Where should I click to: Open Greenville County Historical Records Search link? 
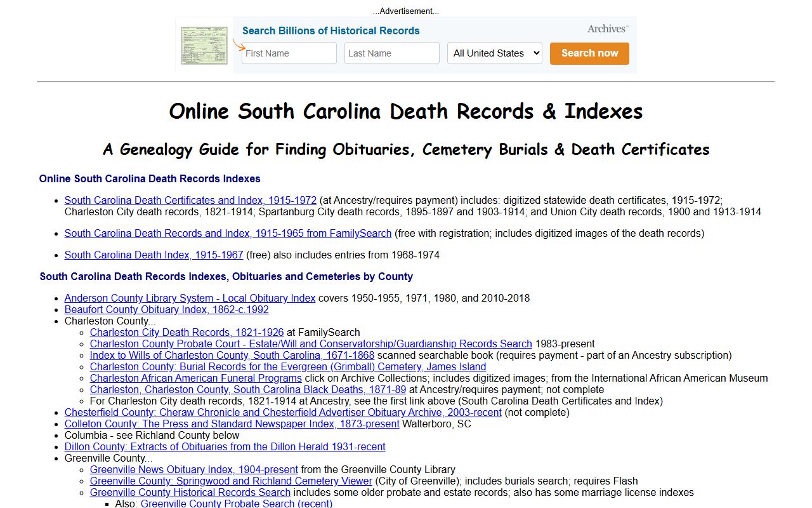point(190,492)
